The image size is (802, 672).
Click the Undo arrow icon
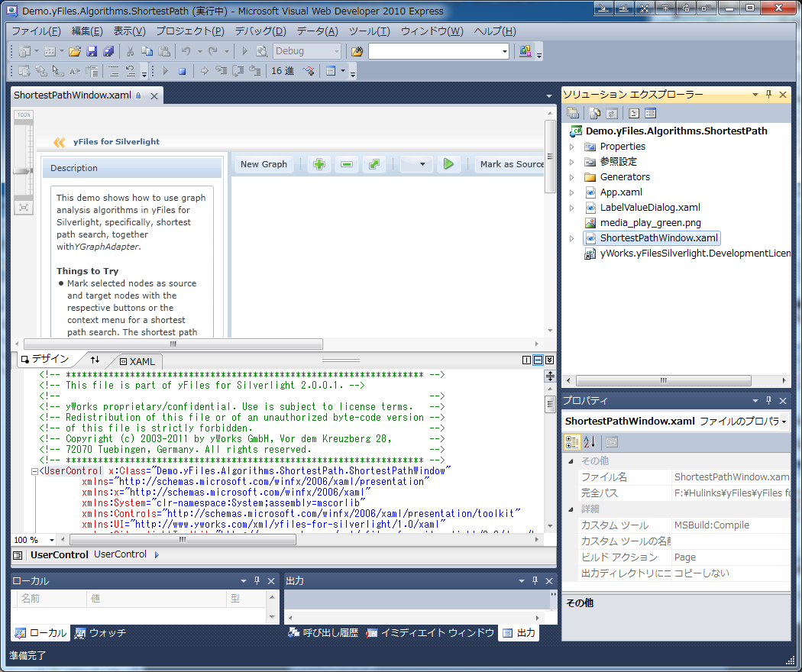pyautogui.click(x=186, y=51)
